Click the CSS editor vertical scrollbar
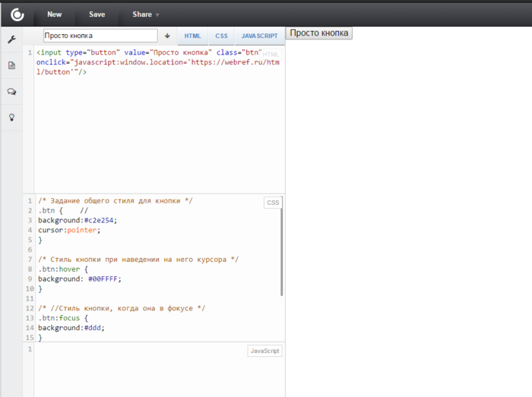The width and height of the screenshot is (532, 397). pyautogui.click(x=282, y=247)
